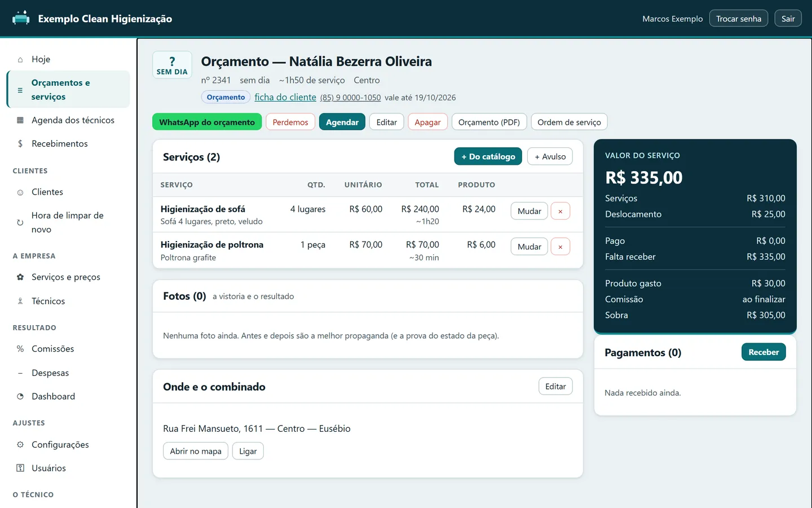Viewport: 812px width, 508px height.
Task: Open the ficha do cliente link
Action: (285, 97)
